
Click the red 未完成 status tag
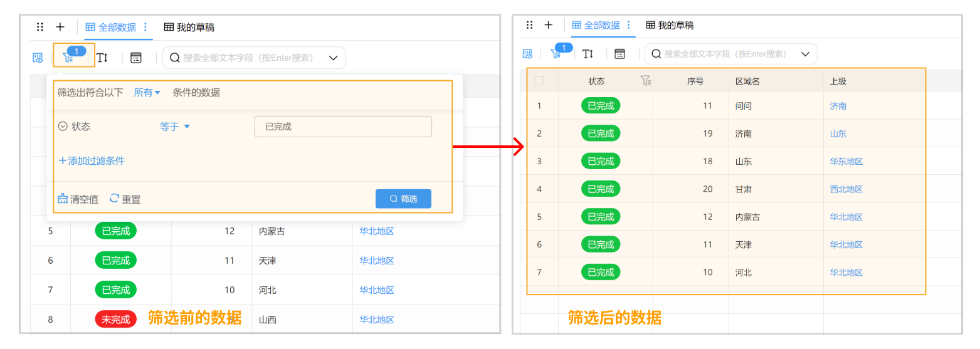(115, 319)
